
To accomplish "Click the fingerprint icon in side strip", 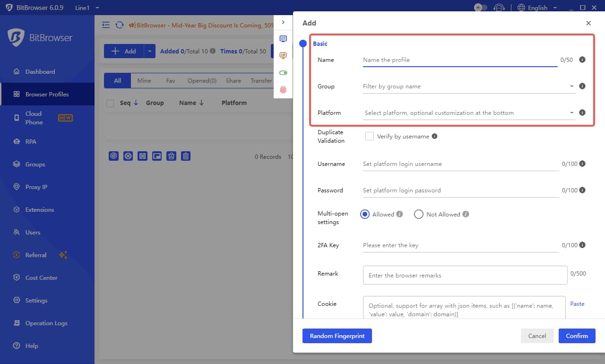I will [x=283, y=90].
